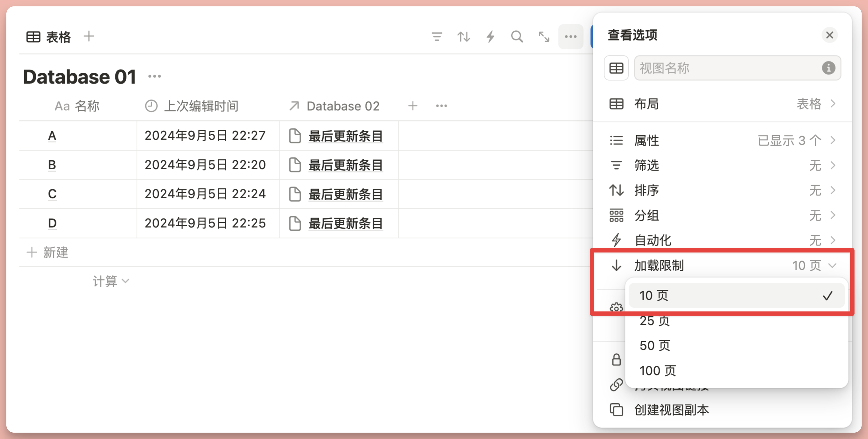Open 最后更新条目 link in row B

click(x=346, y=165)
